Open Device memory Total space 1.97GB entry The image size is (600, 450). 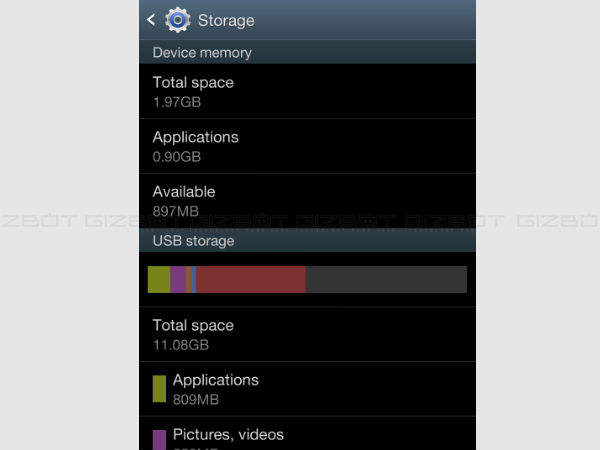click(308, 91)
